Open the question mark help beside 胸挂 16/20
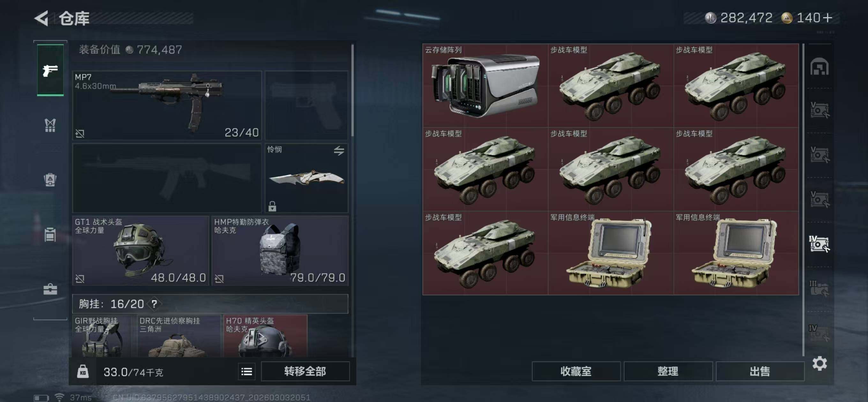This screenshot has height=402, width=868. pyautogui.click(x=154, y=304)
